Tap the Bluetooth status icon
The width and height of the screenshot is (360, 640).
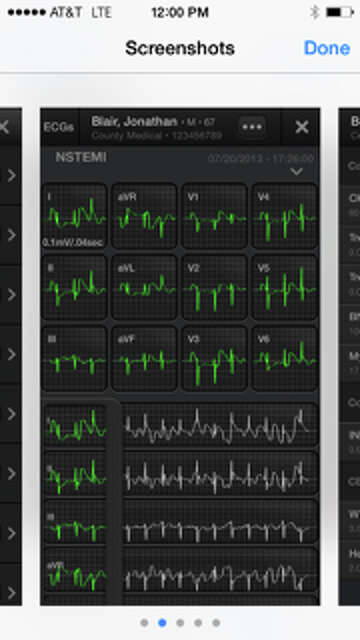click(x=314, y=12)
